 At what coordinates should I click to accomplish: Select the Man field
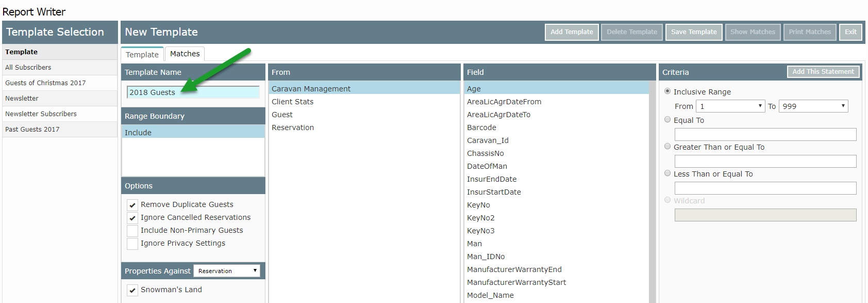(x=556, y=244)
